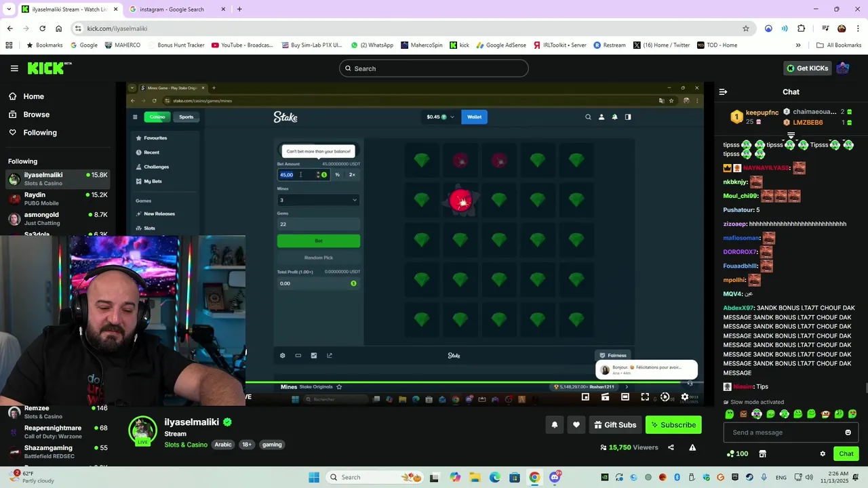The image size is (868, 488).
Task: Click the headphones green emote
Action: [x=757, y=414]
